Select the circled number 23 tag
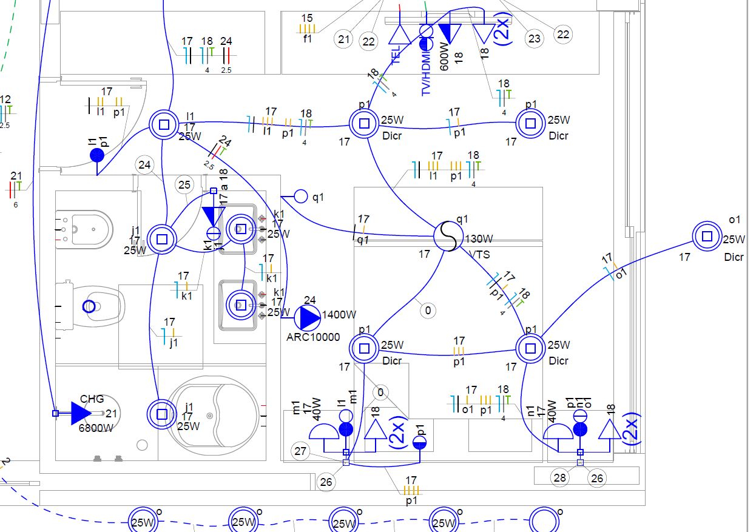756x532 pixels. click(534, 39)
